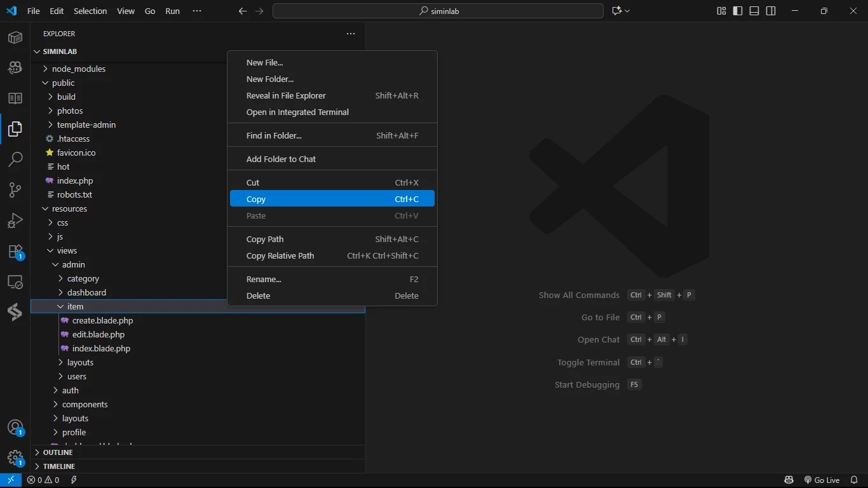Image resolution: width=868 pixels, height=488 pixels.
Task: Open the Source Control view icon
Action: 15,189
